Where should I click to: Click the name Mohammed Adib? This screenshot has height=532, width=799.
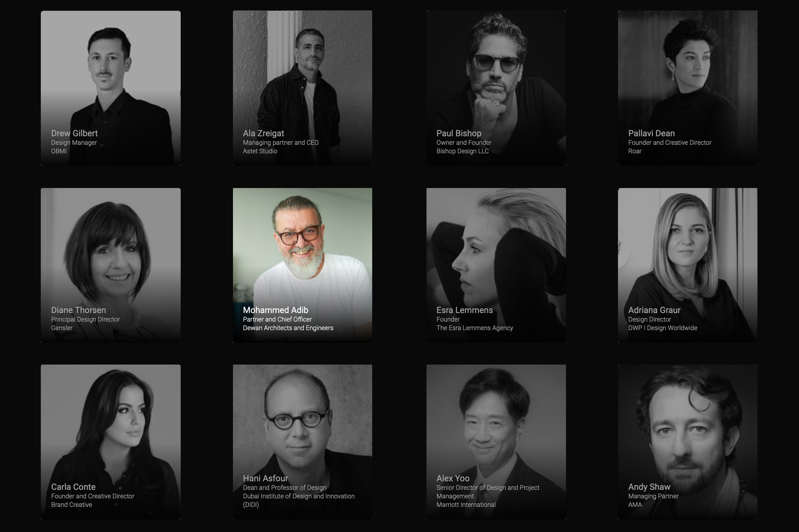(x=276, y=310)
